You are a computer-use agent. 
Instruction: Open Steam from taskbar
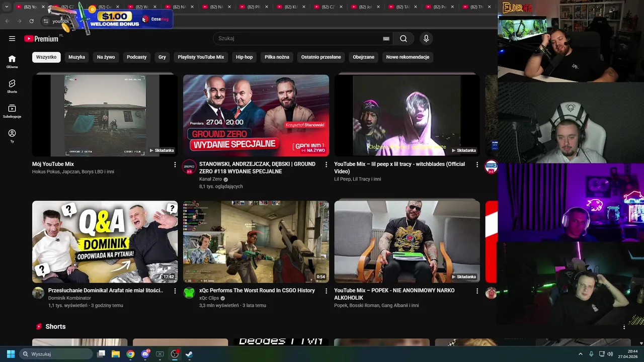coord(189,354)
